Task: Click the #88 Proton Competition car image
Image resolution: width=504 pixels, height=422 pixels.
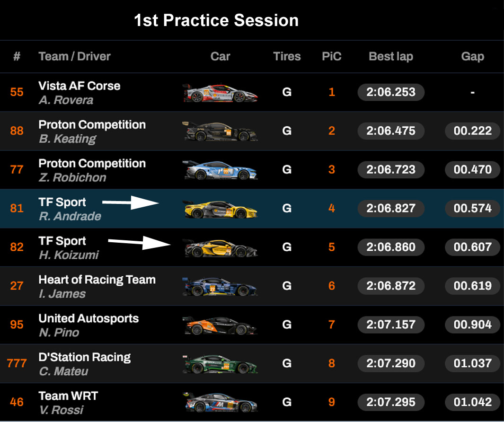Action: 220,131
